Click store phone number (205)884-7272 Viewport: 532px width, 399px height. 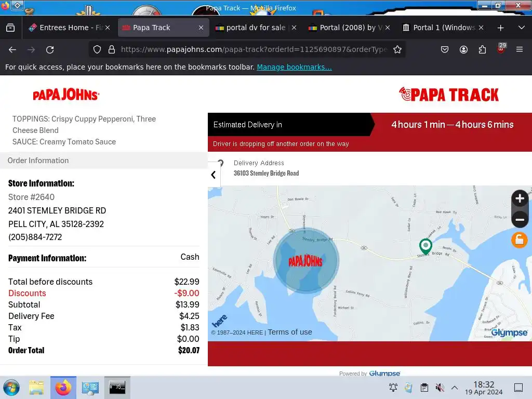coord(35,237)
